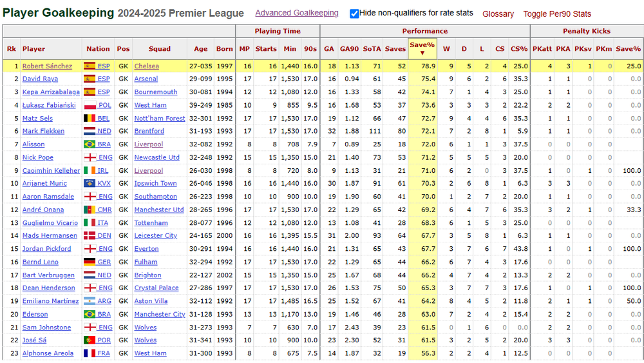The image size is (644, 363).
Task: Click Portugal flag beside POR
Action: click(90, 340)
